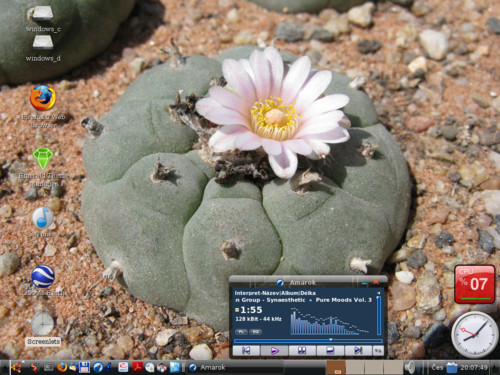Image resolution: width=500 pixels, height=375 pixels.
Task: Click the terminal monitor launcher in panel
Action: [x=49, y=367]
